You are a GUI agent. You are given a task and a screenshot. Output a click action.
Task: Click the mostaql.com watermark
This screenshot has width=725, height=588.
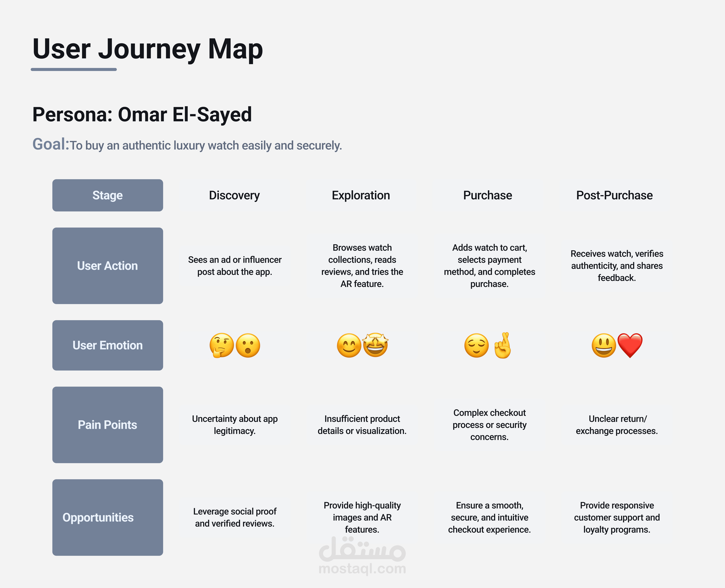pos(362,556)
